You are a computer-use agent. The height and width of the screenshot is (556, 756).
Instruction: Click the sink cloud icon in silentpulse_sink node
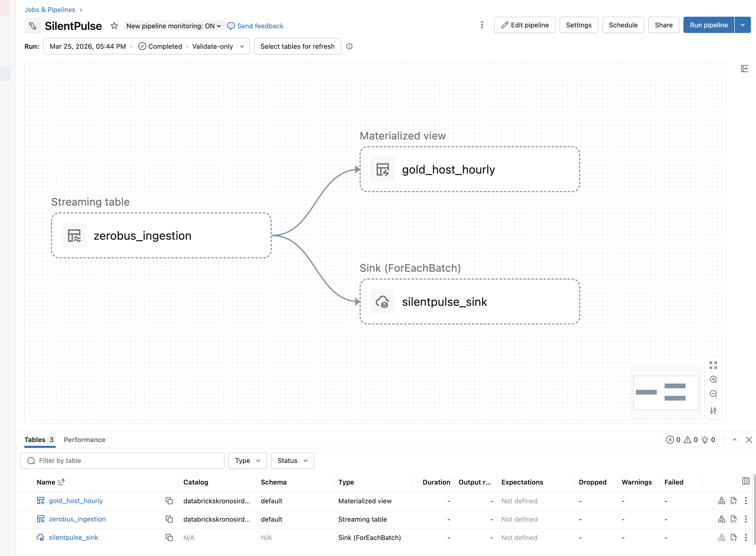click(382, 302)
